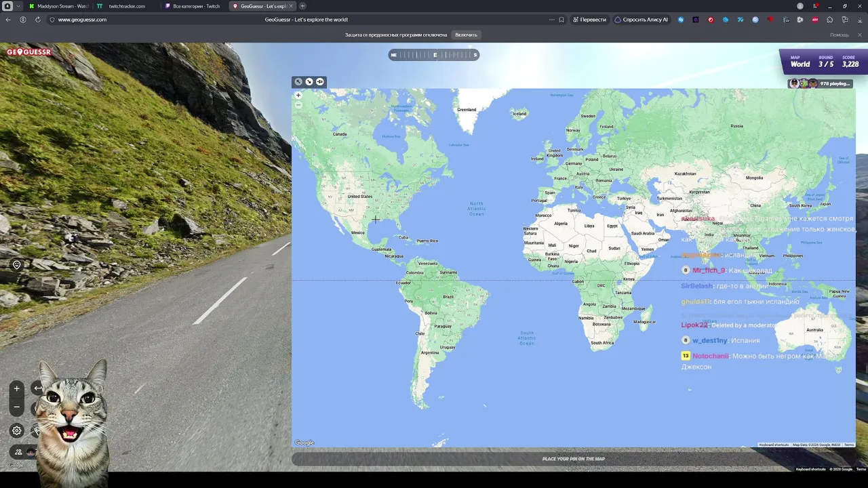Screen dimensions: 868x488
Task: Reload the GeoGuessr page
Action: [x=37, y=20]
